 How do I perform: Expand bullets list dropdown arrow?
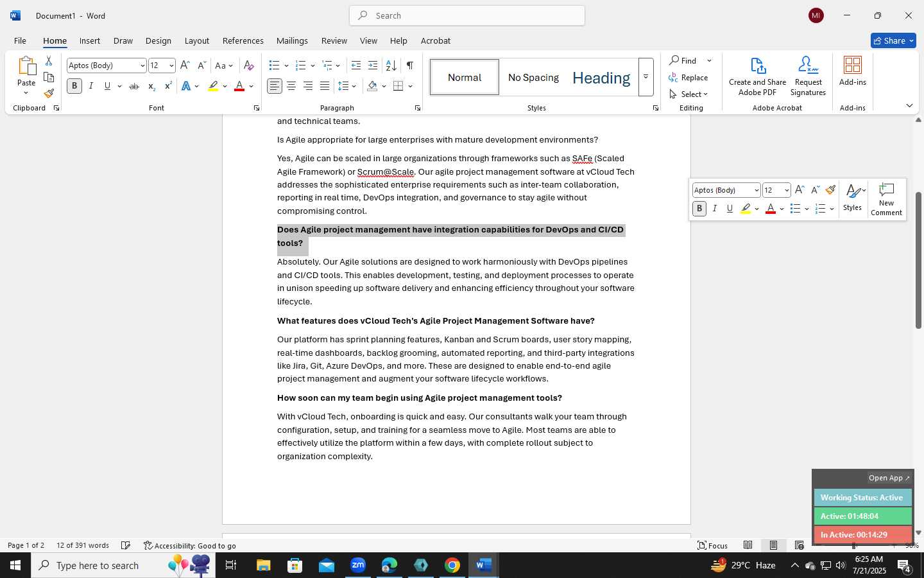[x=286, y=66]
